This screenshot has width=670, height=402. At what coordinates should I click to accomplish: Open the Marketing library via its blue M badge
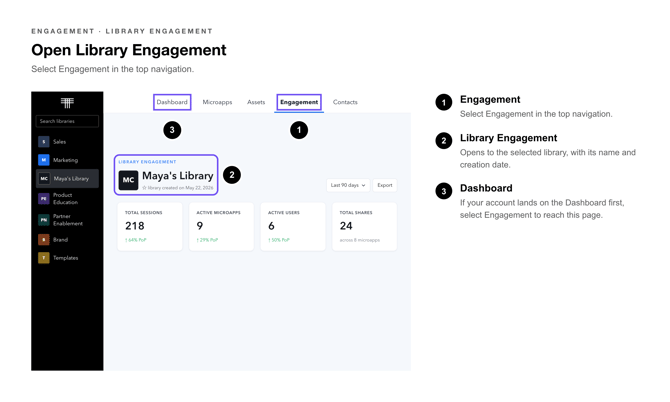(44, 160)
